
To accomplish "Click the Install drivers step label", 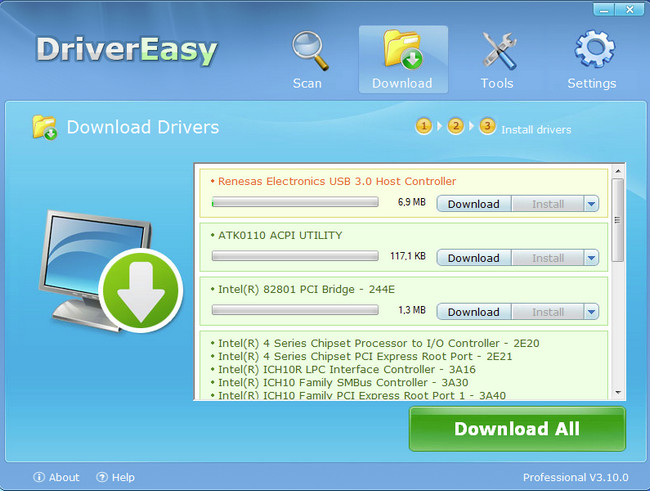I will pyautogui.click(x=536, y=130).
